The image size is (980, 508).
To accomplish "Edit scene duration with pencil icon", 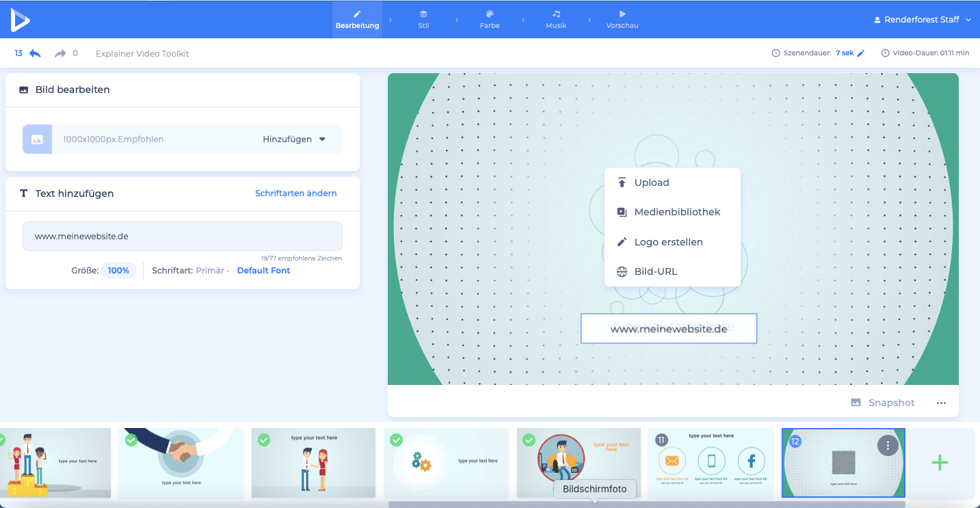I will [861, 53].
